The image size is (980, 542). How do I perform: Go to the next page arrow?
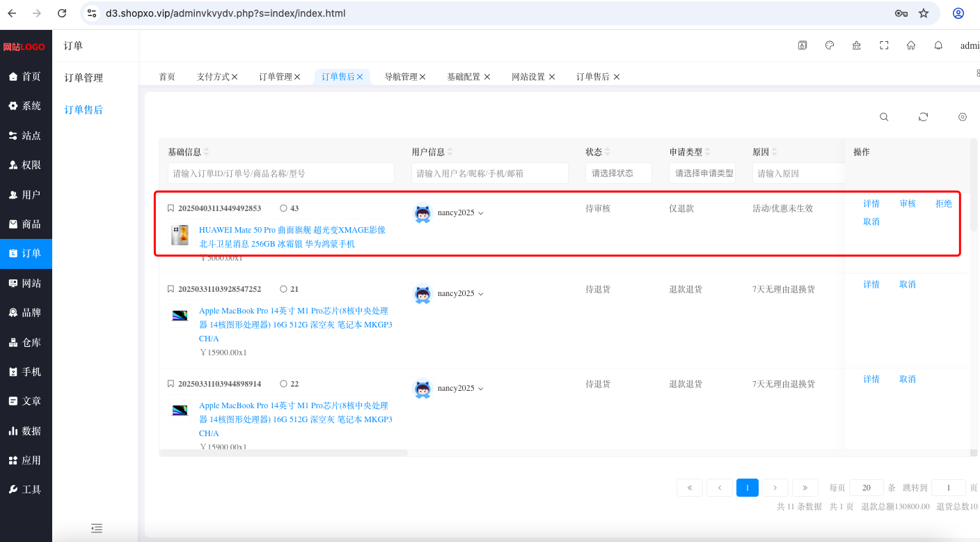pyautogui.click(x=775, y=488)
